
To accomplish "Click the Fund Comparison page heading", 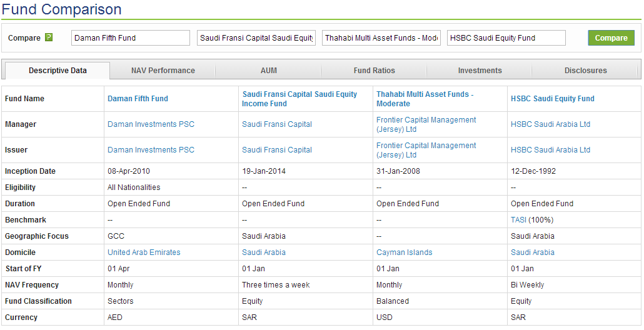I will coord(62,9).
